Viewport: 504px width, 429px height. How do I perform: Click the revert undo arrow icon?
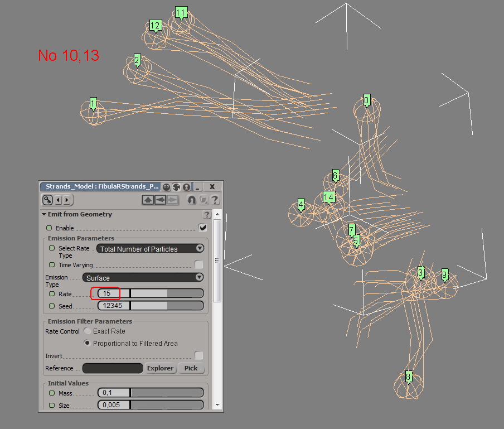point(191,200)
